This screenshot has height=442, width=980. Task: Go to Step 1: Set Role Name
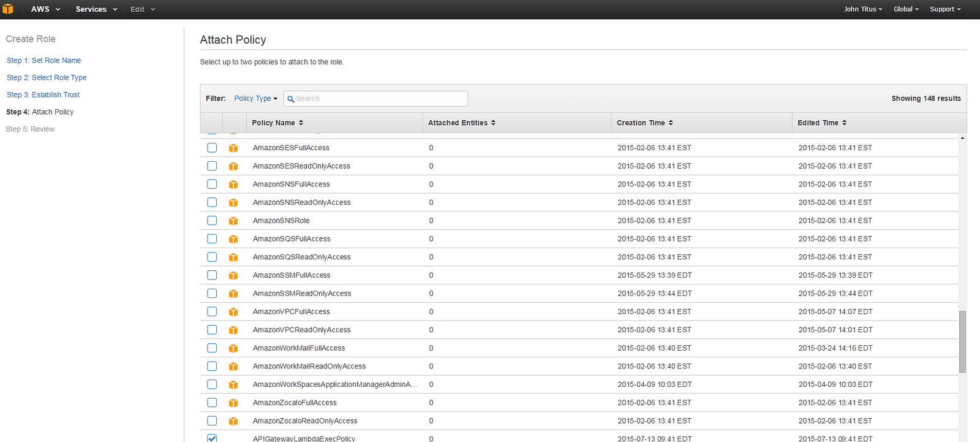(x=43, y=60)
